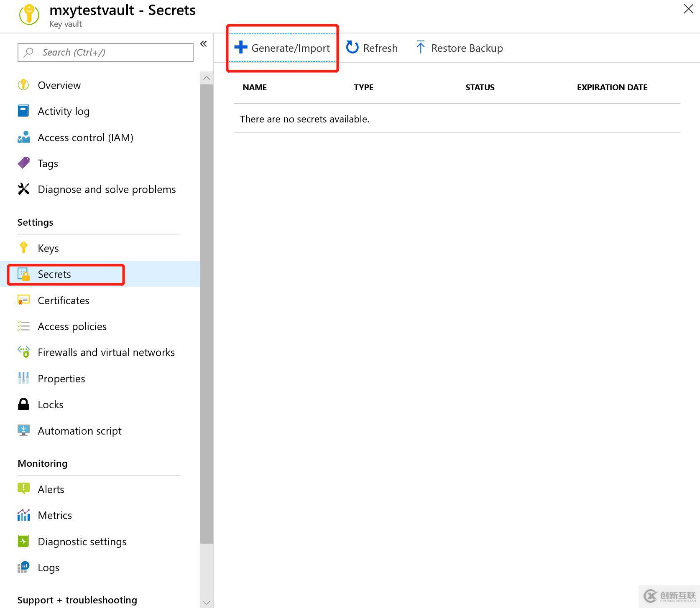The width and height of the screenshot is (700, 608).
Task: Click the purple Tags icon
Action: coord(23,163)
